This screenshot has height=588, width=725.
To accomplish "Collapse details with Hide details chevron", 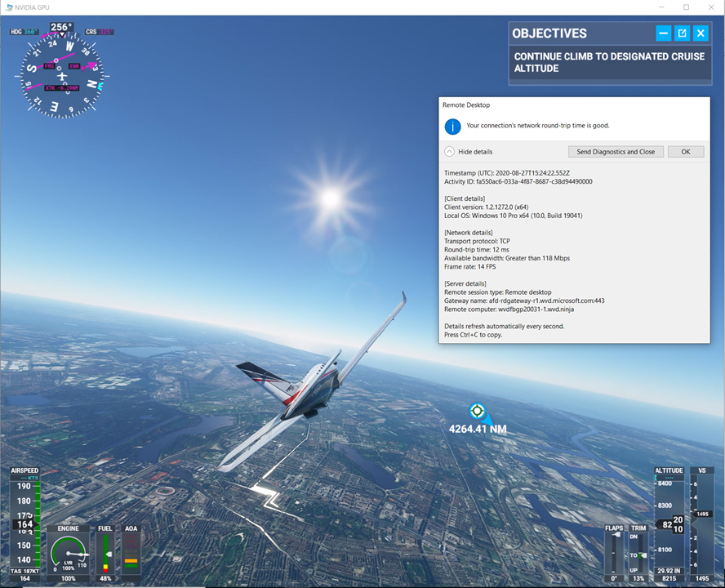I will [449, 152].
